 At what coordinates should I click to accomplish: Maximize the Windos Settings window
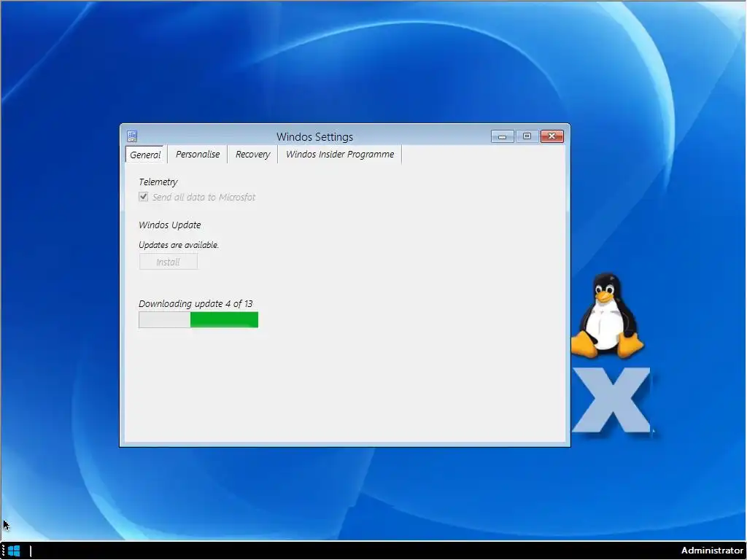[x=527, y=136]
